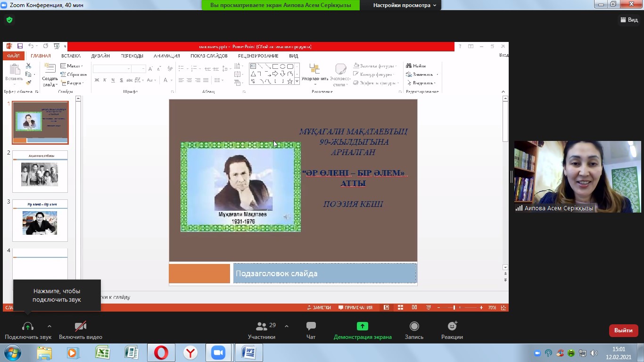The height and width of the screenshot is (362, 644).
Task: Click green Share Screen icon
Action: tap(362, 326)
